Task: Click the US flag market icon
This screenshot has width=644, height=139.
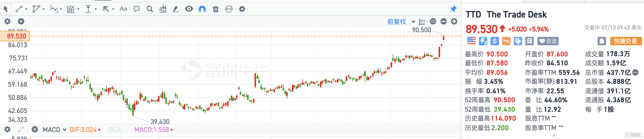Action: 472,41
